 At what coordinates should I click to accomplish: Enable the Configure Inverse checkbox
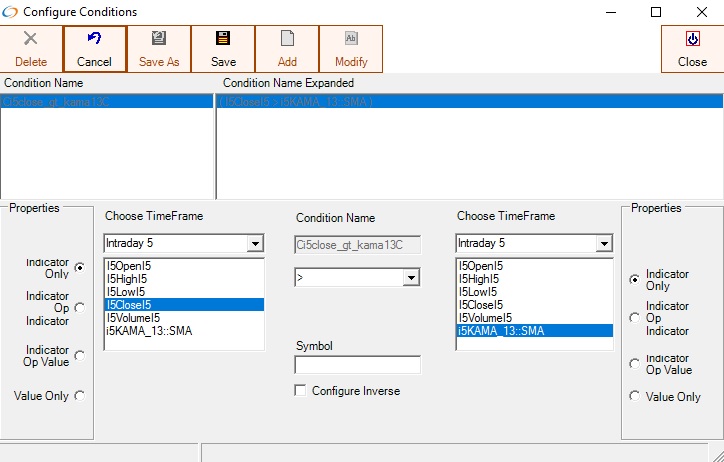pos(301,391)
